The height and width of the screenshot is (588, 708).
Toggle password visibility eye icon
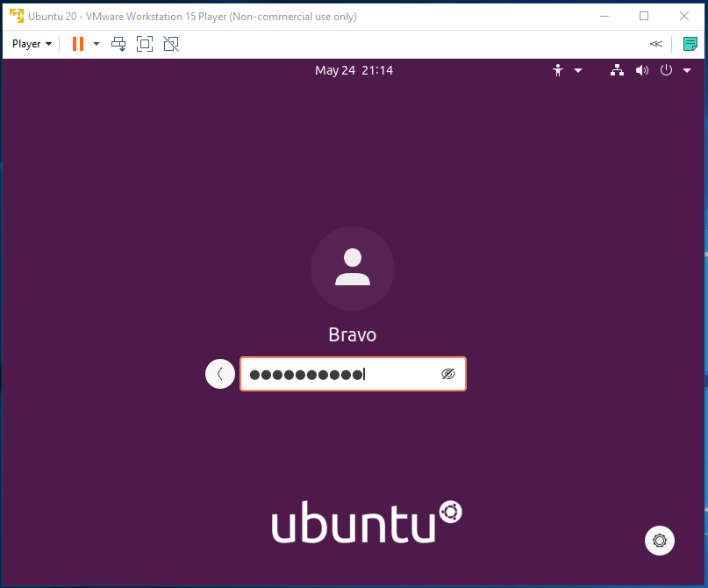click(448, 374)
